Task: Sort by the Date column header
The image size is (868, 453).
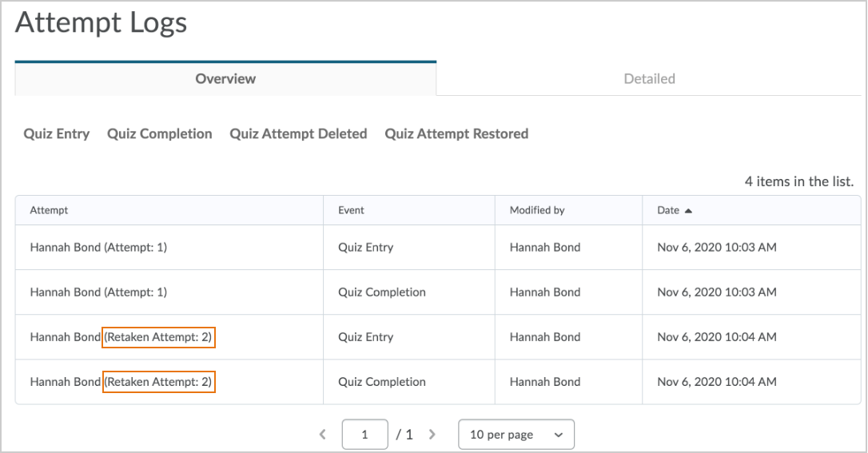Action: tap(668, 210)
